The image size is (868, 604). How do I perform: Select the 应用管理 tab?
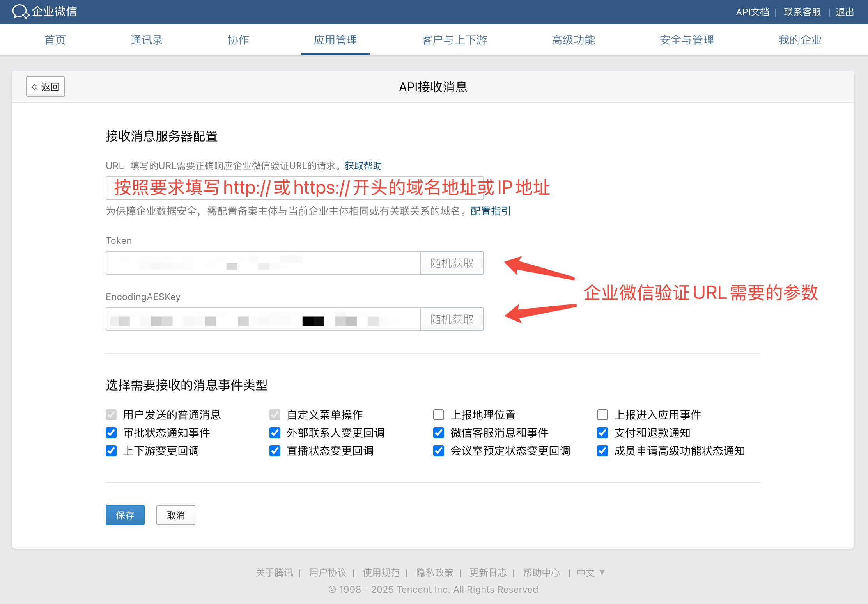(x=335, y=40)
